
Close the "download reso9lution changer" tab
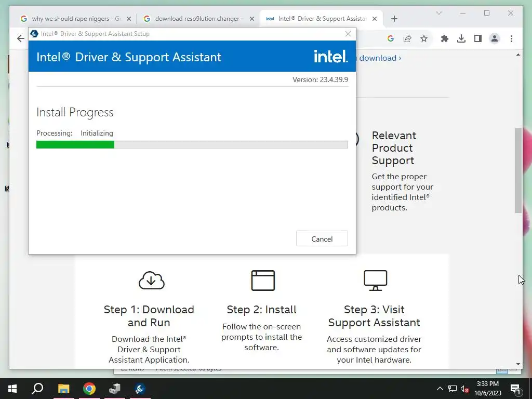(252, 19)
